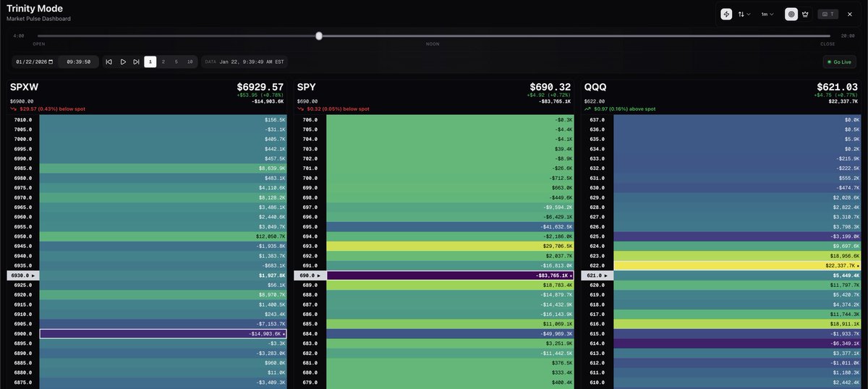Screen dimensions: 868x389
Task: Select SPXW strike row 6970.0
Action: click(x=148, y=197)
